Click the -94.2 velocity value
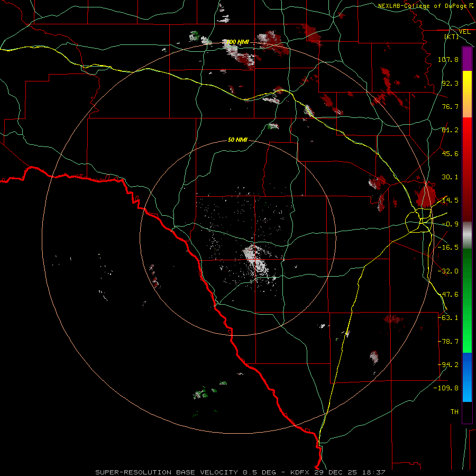This screenshot has height=476, width=476. 448,365
